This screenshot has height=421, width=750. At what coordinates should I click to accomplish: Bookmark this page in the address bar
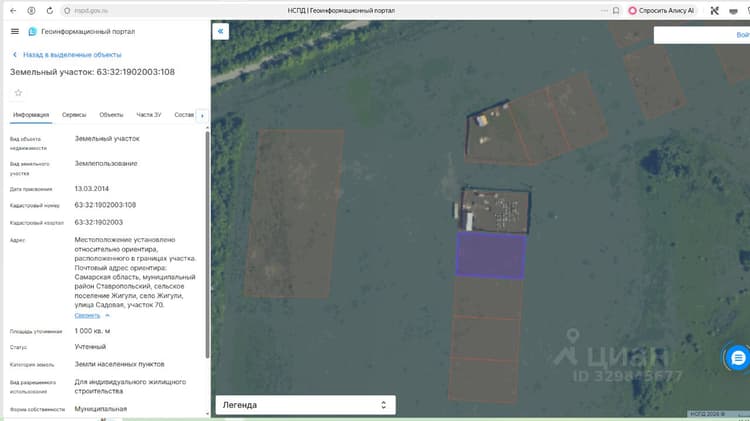pyautogui.click(x=616, y=11)
